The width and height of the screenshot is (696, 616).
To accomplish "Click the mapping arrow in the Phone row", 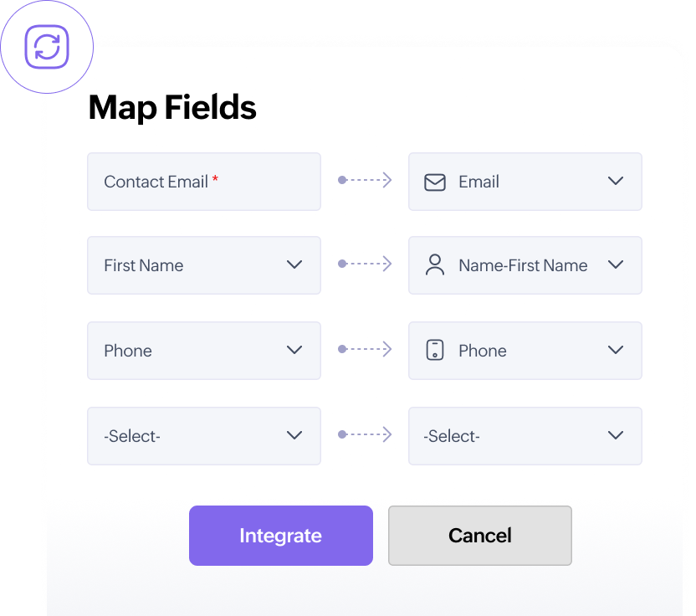I will pyautogui.click(x=365, y=349).
